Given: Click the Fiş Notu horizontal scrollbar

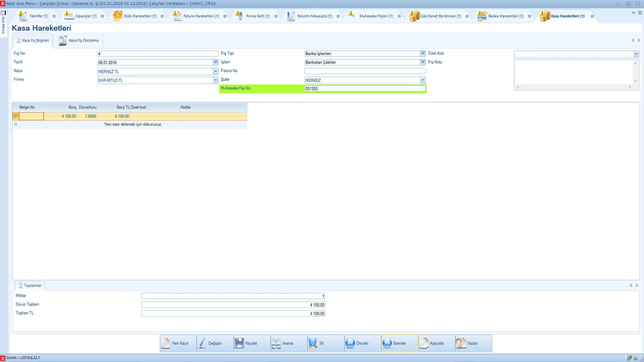Looking at the screenshot, I should coord(573,87).
